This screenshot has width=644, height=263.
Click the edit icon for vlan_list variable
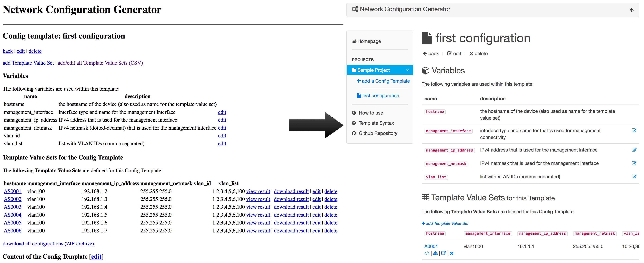[x=634, y=176]
